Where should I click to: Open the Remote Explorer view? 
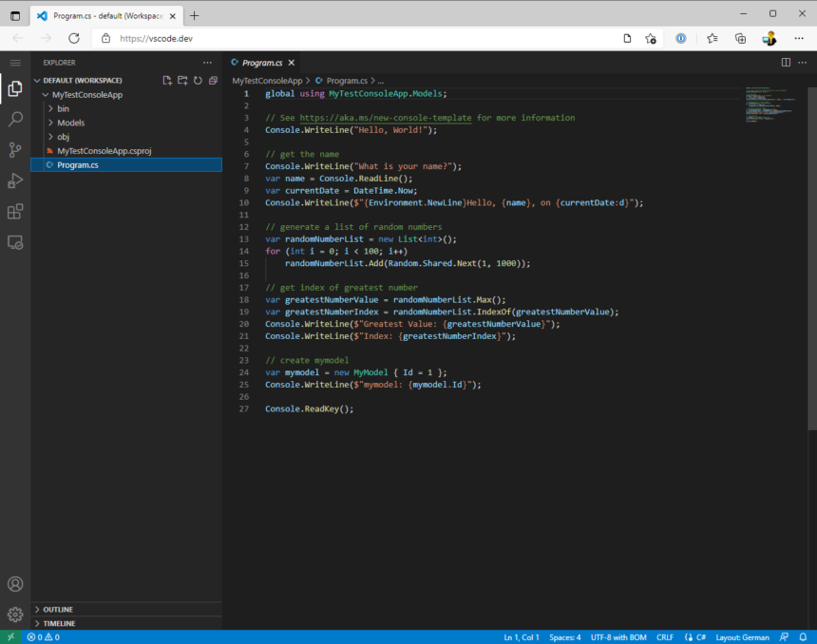[x=14, y=242]
